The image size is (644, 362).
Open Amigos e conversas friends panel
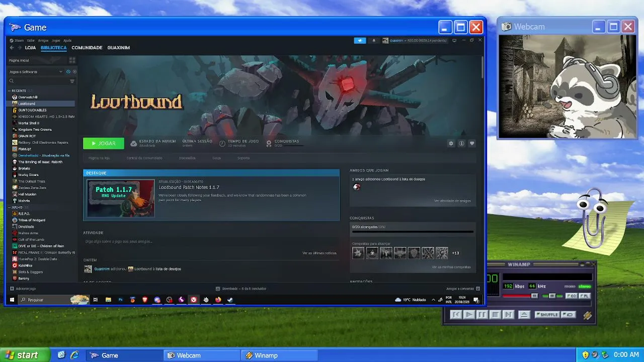pos(463,289)
